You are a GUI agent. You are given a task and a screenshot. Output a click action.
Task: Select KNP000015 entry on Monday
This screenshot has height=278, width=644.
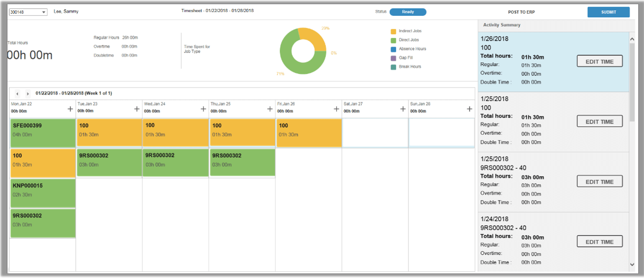click(43, 193)
